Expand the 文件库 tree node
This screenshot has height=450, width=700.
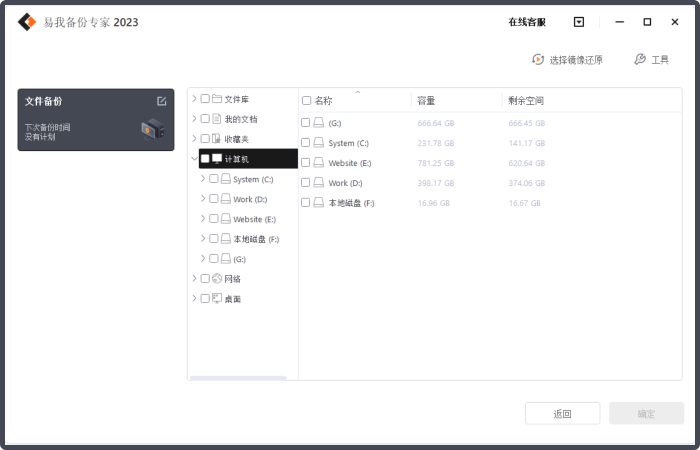(x=195, y=99)
